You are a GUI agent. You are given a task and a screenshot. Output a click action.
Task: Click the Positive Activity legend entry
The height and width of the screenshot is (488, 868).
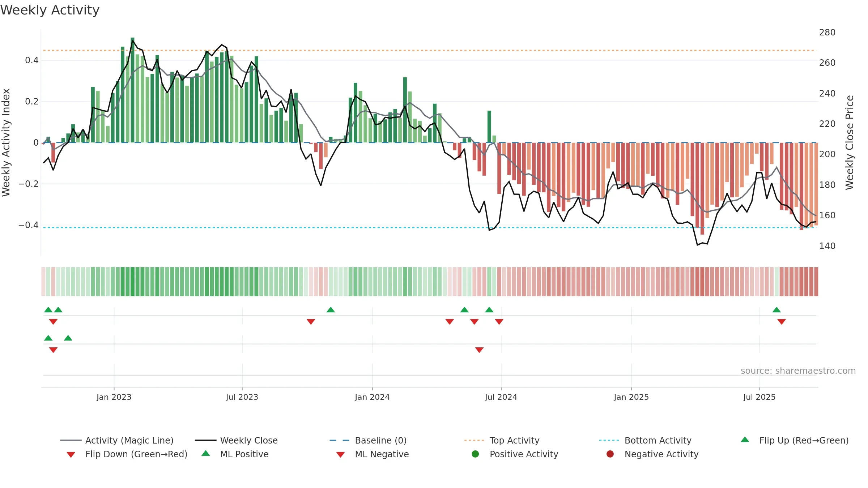click(515, 454)
